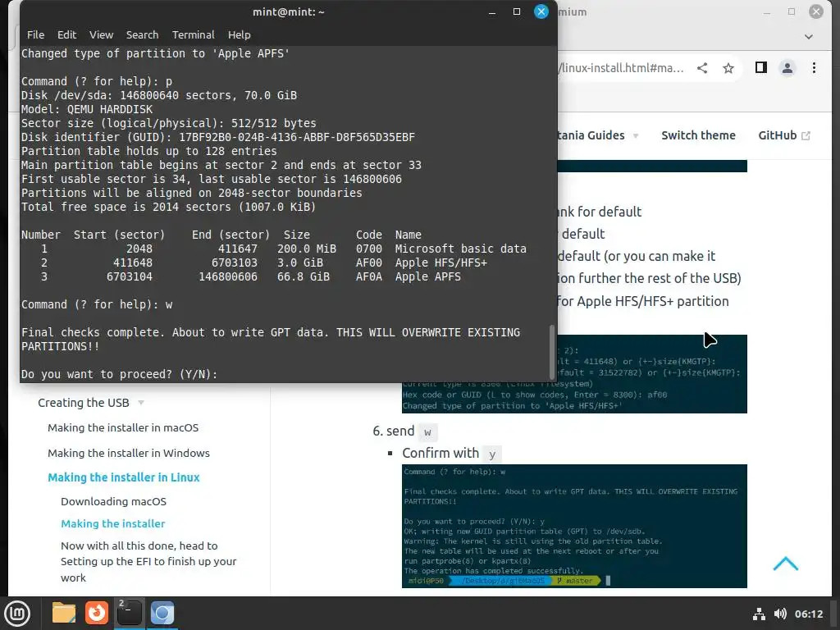The height and width of the screenshot is (630, 840).
Task: Switch to the terminal taskbar button
Action: click(x=129, y=613)
